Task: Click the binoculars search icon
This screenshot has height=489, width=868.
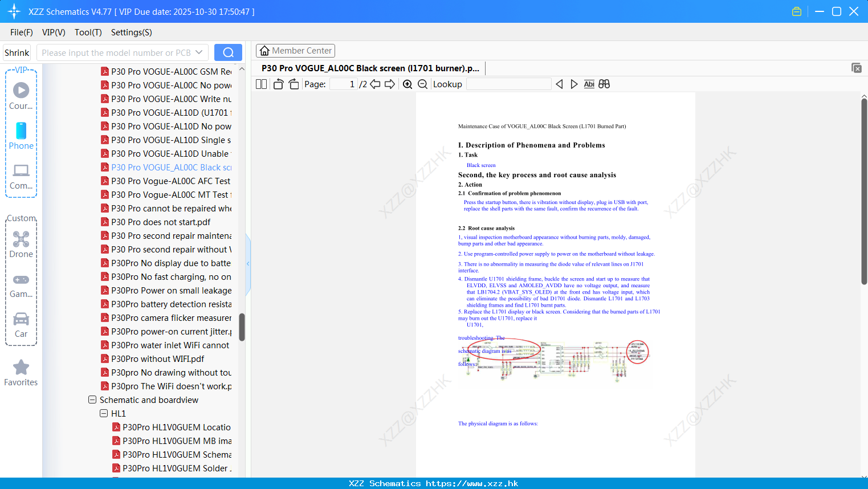Action: [x=604, y=84]
